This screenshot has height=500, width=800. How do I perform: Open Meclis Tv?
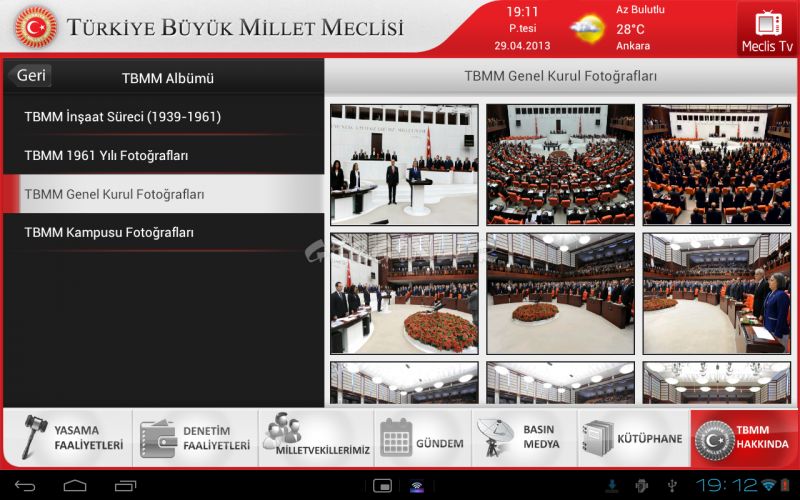coord(767,30)
